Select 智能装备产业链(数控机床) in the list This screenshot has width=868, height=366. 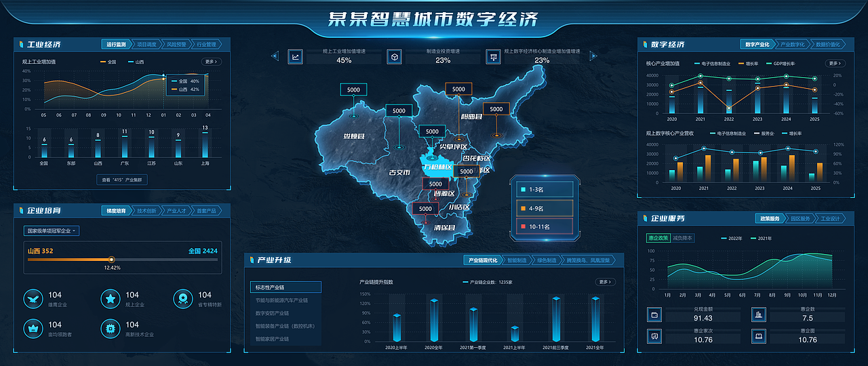click(285, 326)
